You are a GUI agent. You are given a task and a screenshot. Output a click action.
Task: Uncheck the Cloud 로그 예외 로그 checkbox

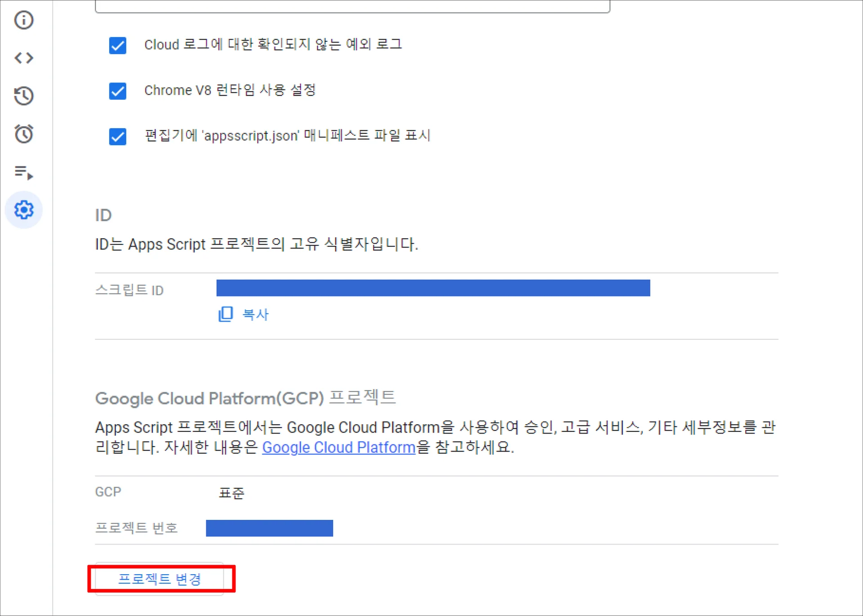(x=118, y=45)
